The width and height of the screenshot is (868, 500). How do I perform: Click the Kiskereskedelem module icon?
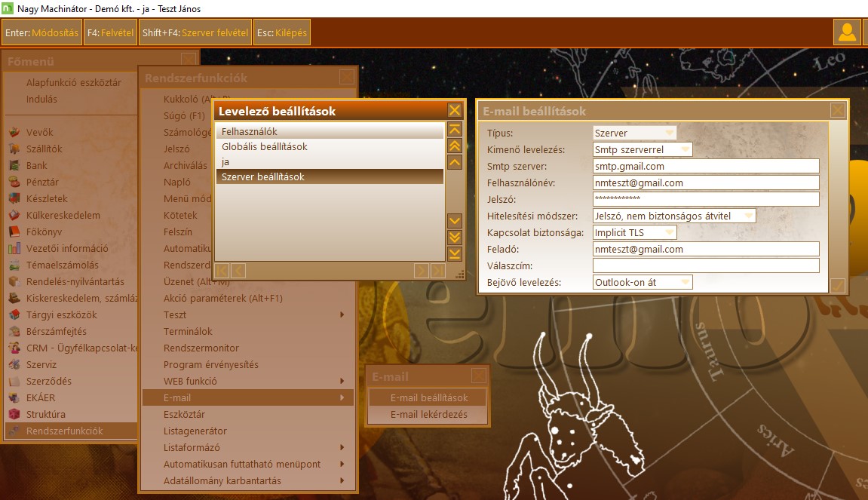tap(14, 299)
